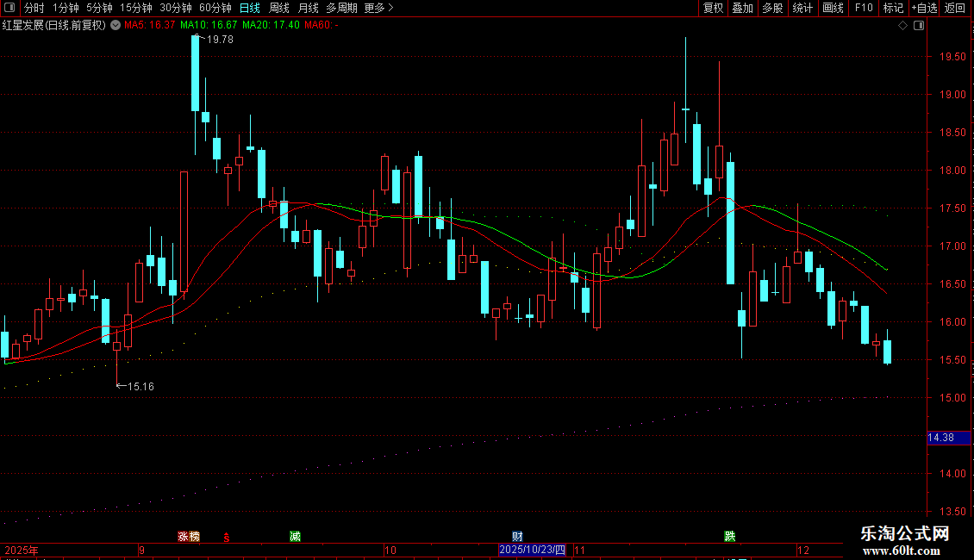Click the 2025/10/23/四 date label
974x560 pixels.
pos(533,550)
